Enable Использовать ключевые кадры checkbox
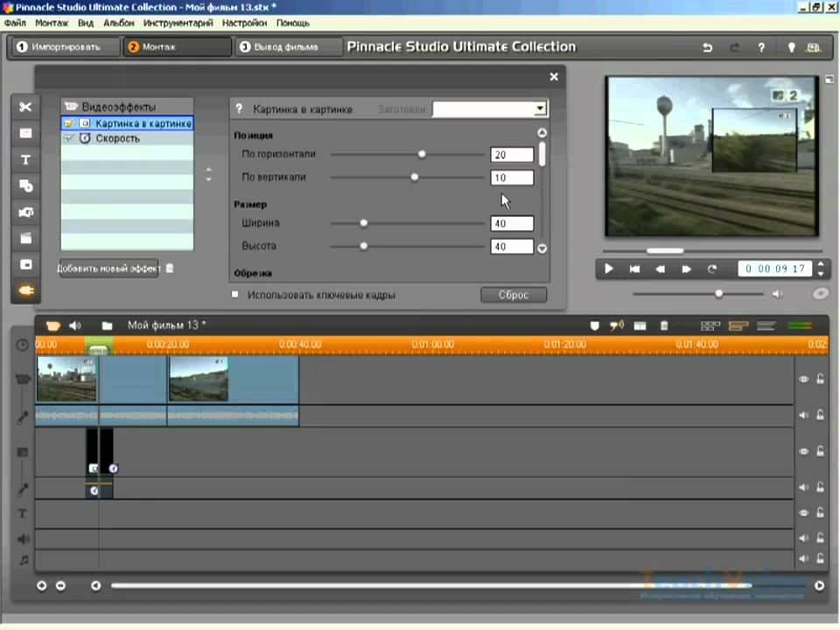This screenshot has height=630, width=840. click(235, 295)
